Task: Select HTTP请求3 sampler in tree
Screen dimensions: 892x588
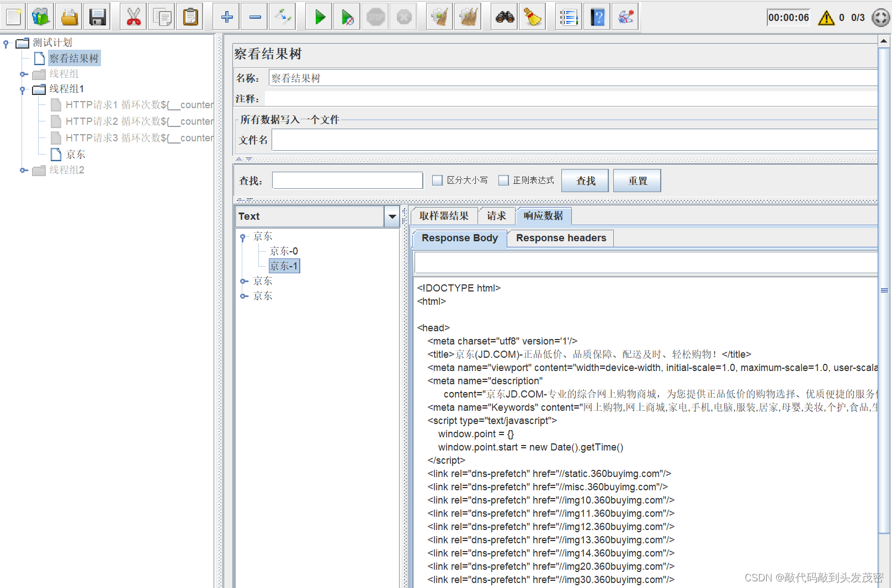Action: coord(139,138)
